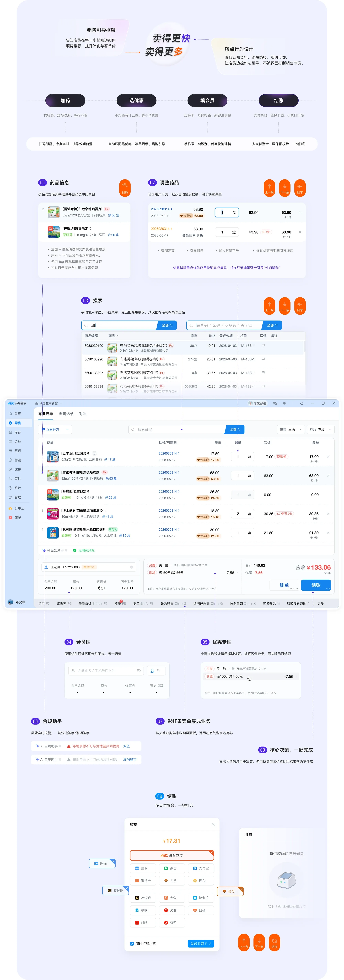
Task: Open 首页 in the app sidebar
Action: 15,414
